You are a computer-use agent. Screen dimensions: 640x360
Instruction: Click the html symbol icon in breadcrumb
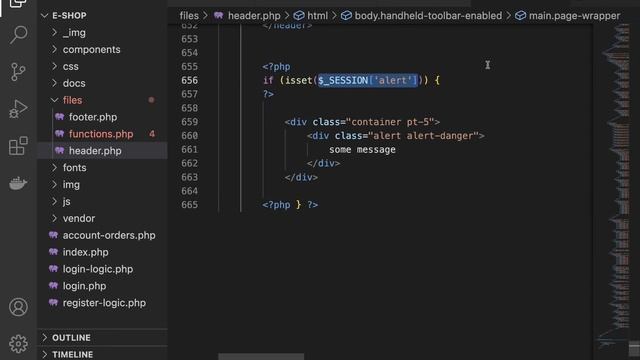click(x=299, y=16)
